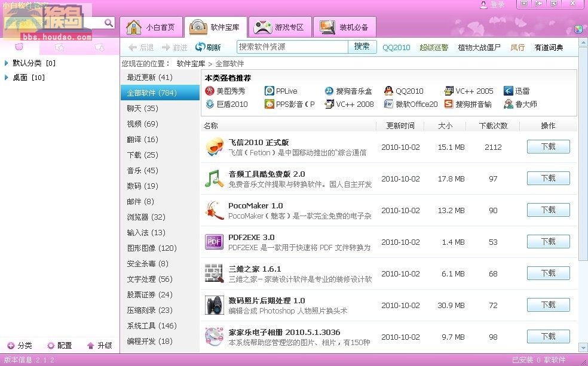Open the 超级巡警 hot search link
This screenshot has width=588, height=366.
(434, 47)
